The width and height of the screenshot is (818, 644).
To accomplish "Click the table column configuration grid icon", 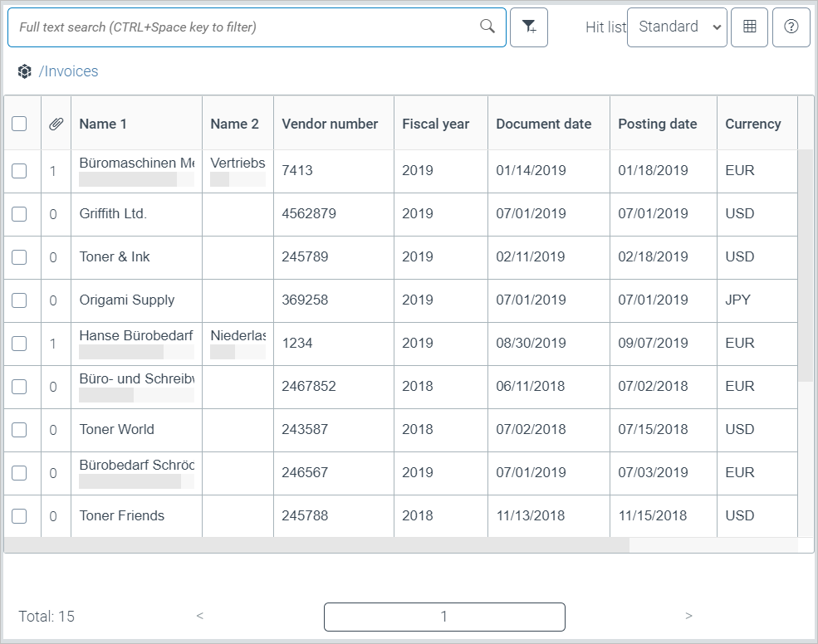I will click(749, 27).
